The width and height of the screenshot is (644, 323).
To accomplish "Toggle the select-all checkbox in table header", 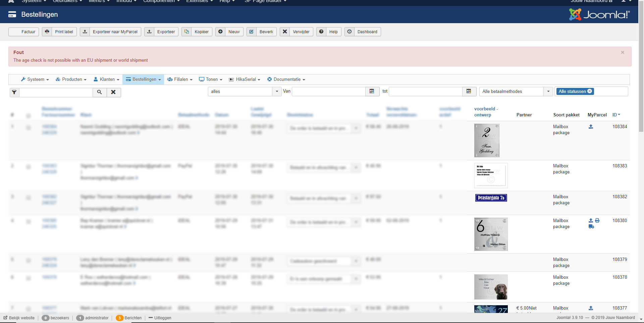I will tap(29, 115).
